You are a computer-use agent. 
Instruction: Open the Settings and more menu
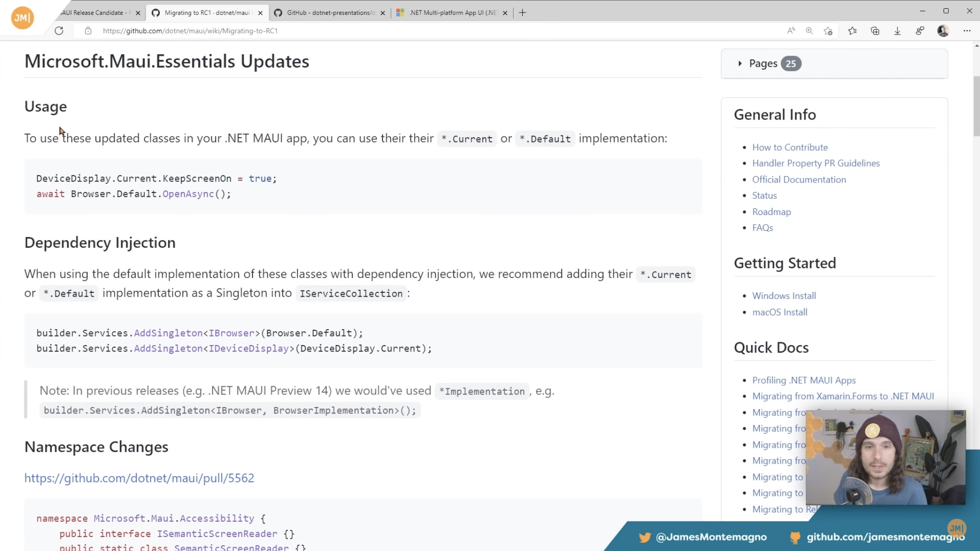pos(967,31)
